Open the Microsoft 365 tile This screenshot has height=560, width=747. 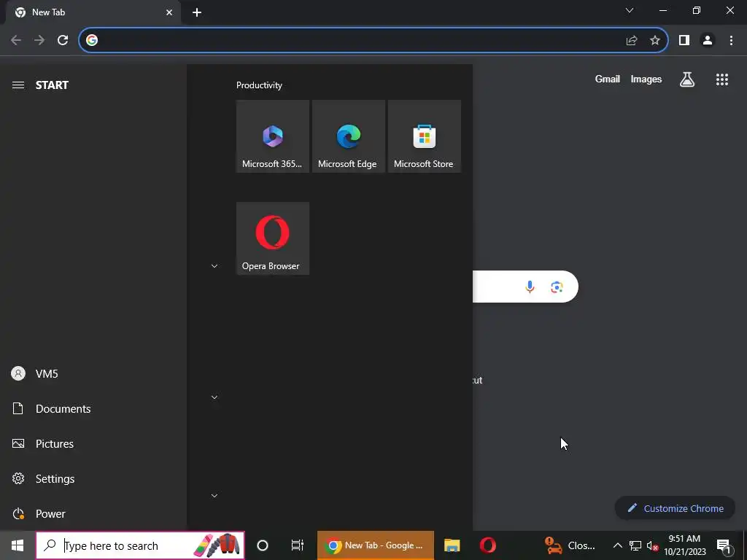tap(273, 136)
